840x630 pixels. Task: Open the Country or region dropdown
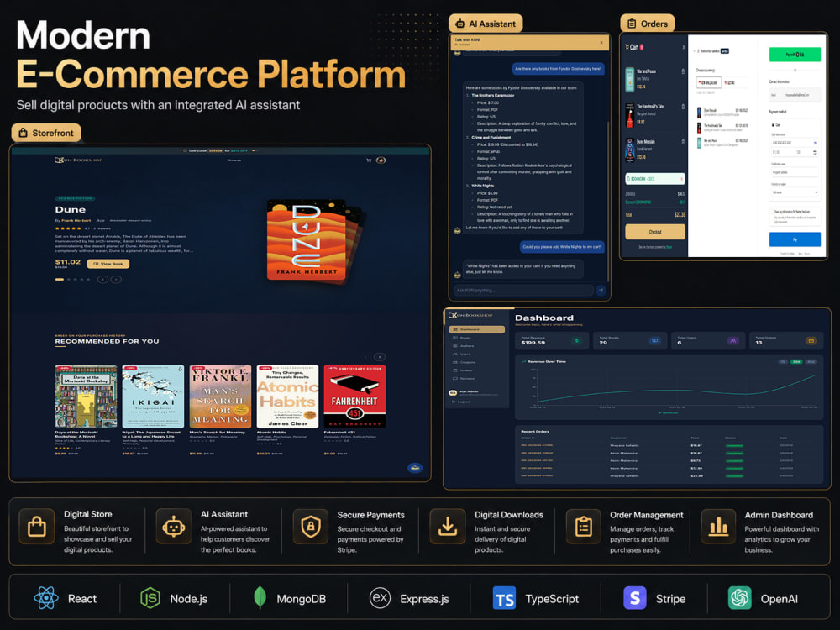(x=795, y=192)
